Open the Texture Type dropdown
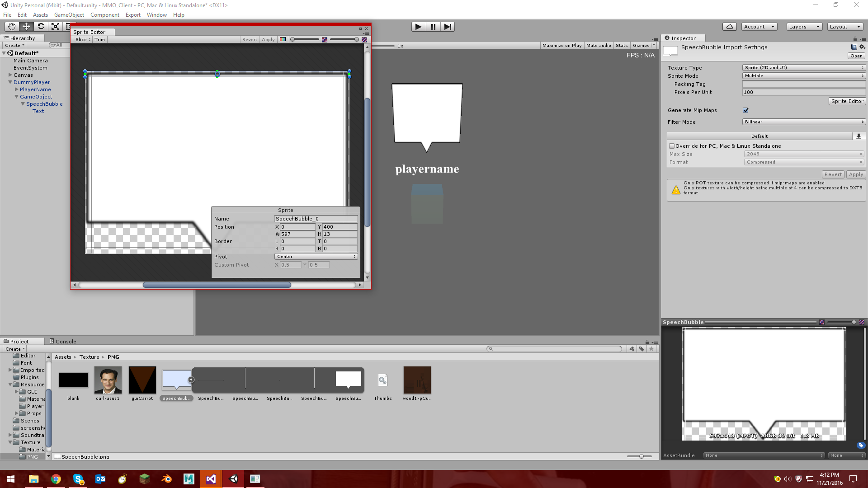The width and height of the screenshot is (868, 488). point(803,68)
